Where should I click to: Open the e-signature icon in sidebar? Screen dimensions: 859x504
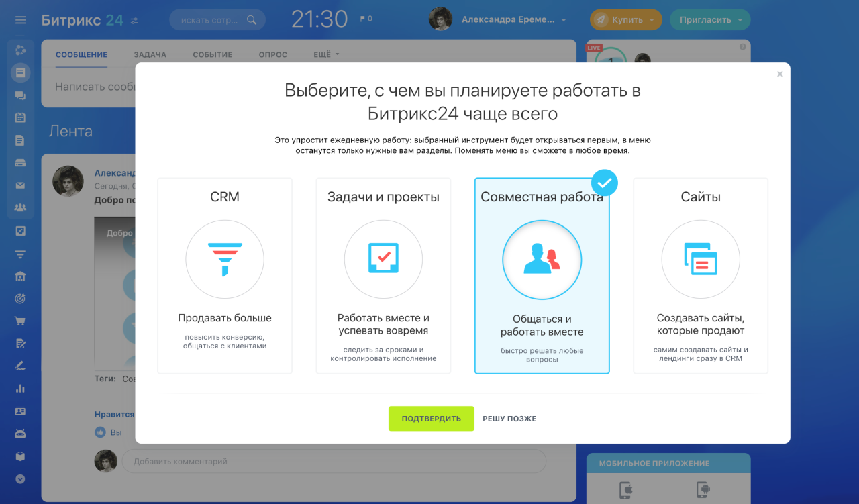(x=20, y=366)
